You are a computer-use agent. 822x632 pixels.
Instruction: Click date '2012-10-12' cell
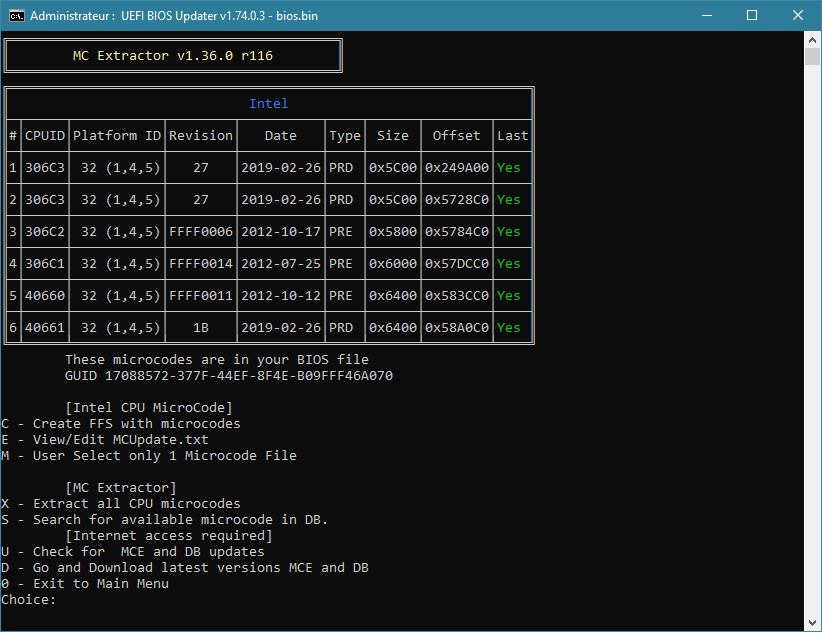click(280, 296)
